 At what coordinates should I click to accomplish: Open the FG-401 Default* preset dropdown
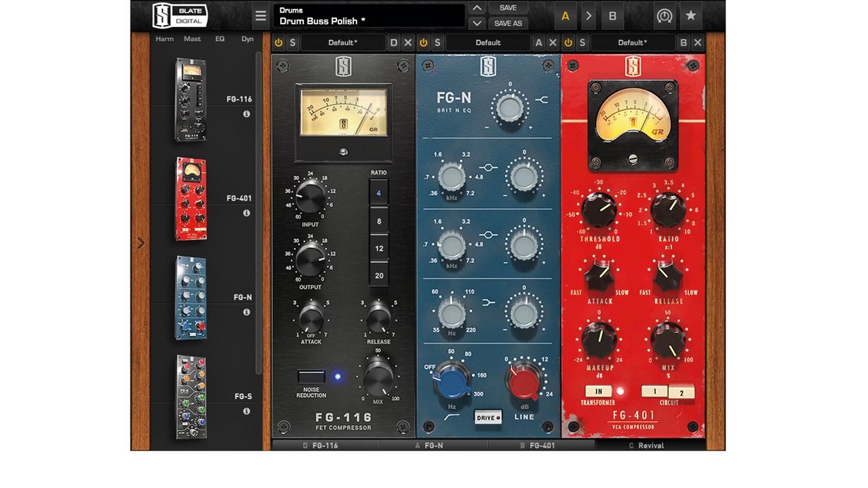pyautogui.click(x=633, y=43)
